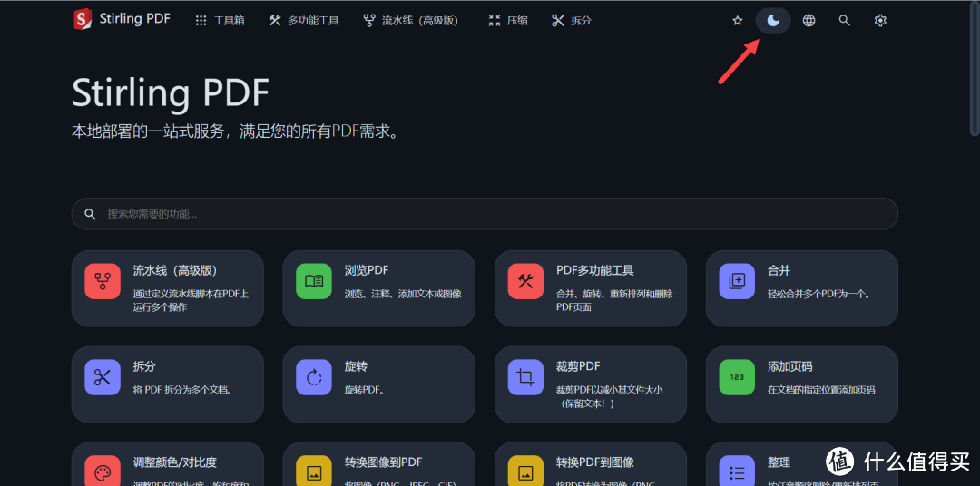The image size is (980, 486).
Task: Open the 多功能工具 menu item
Action: [x=304, y=21]
